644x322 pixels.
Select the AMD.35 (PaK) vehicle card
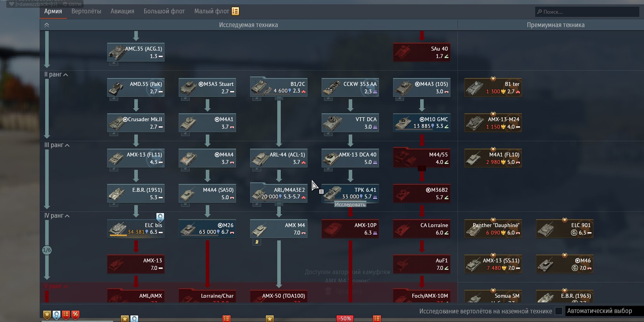point(136,87)
